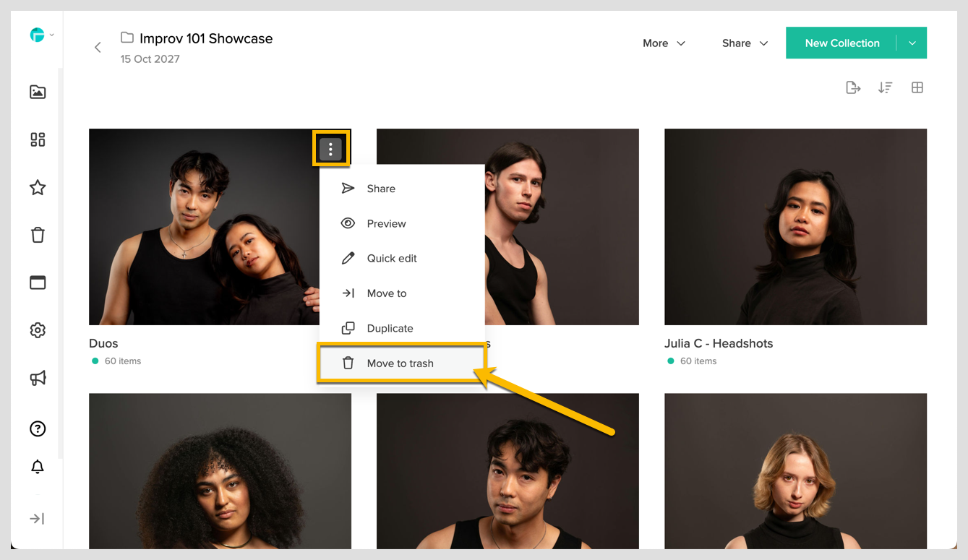Open the dashboard grid sidebar icon
968x560 pixels.
(38, 139)
